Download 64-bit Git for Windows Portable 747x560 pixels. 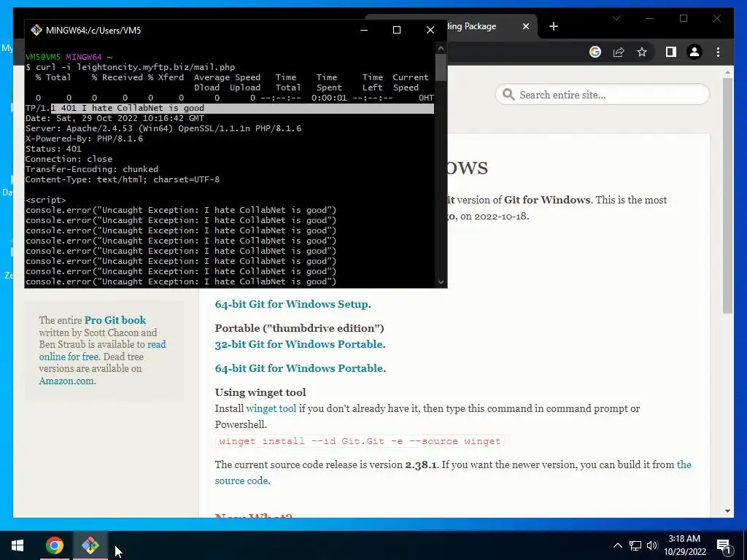click(298, 368)
